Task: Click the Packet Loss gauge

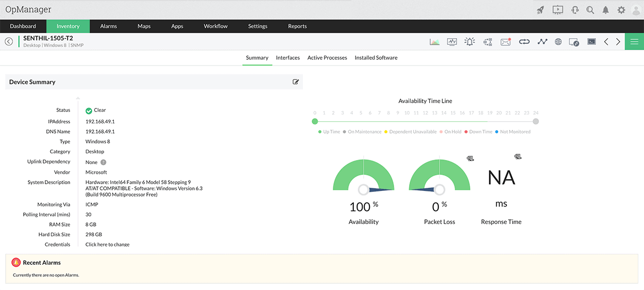Action: pyautogui.click(x=439, y=175)
